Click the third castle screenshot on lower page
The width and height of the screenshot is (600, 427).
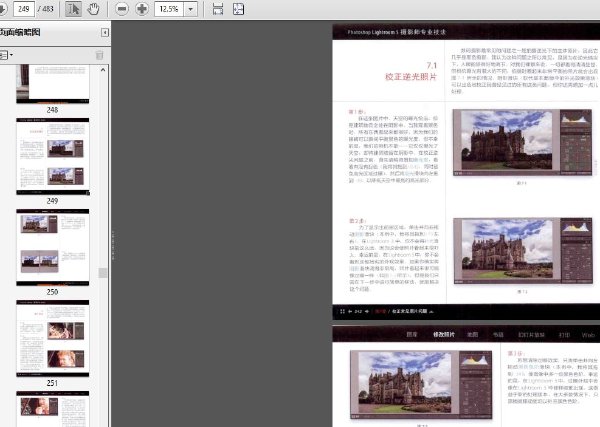pos(421,385)
